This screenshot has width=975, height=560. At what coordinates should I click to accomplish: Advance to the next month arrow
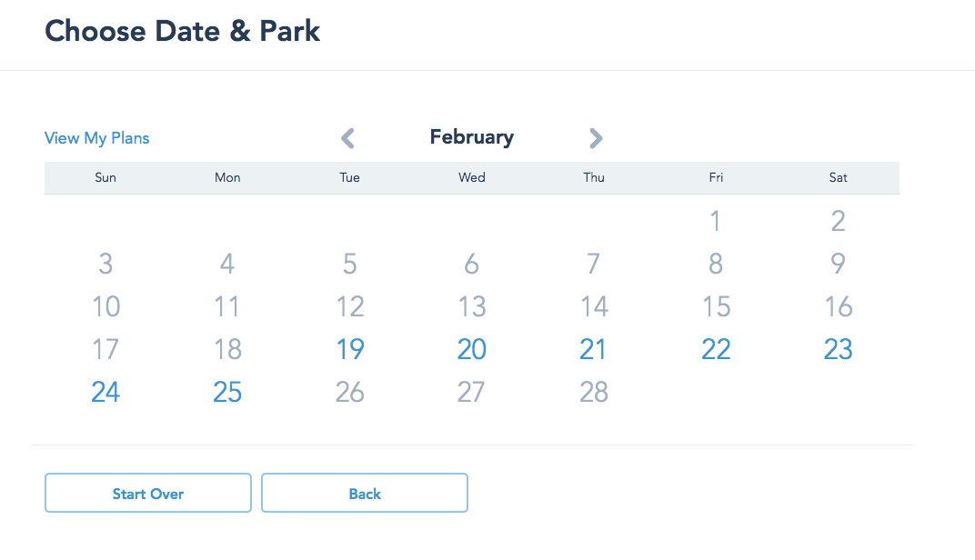pyautogui.click(x=596, y=138)
